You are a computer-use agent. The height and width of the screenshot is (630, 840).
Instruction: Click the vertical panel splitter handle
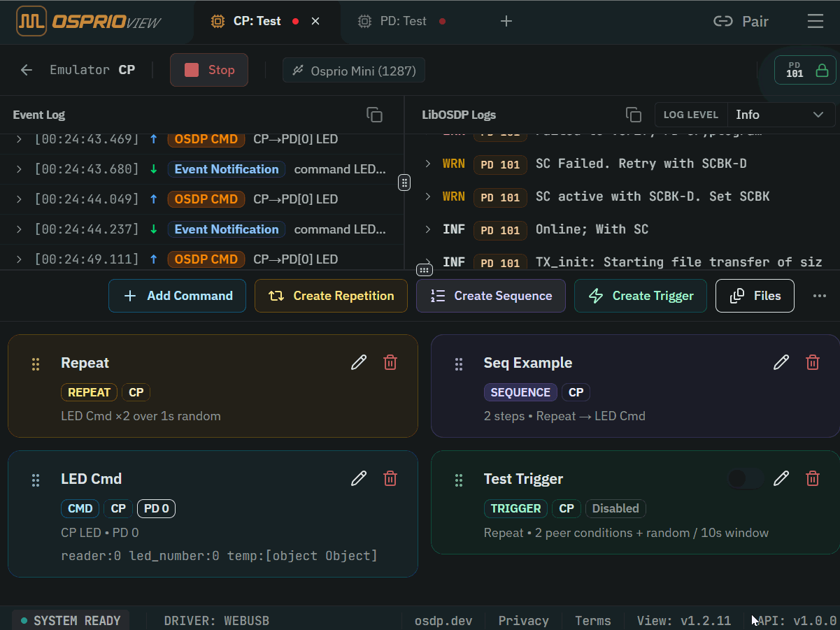[x=404, y=182]
